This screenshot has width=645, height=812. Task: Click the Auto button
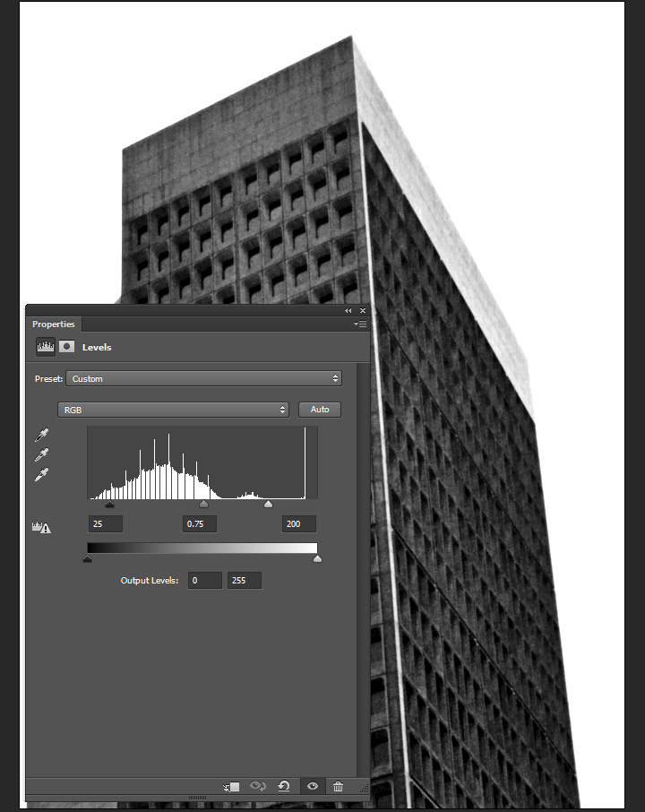[x=320, y=410]
